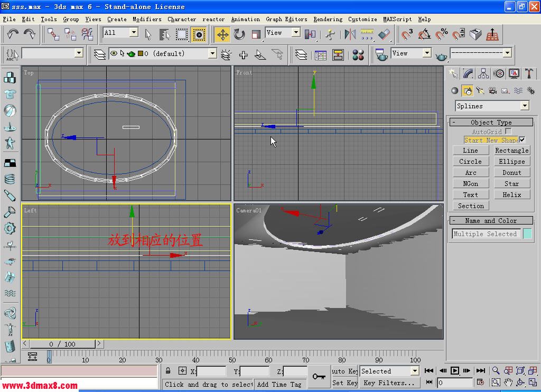Open the Key Filters dialog
541x392 pixels.
(x=389, y=382)
